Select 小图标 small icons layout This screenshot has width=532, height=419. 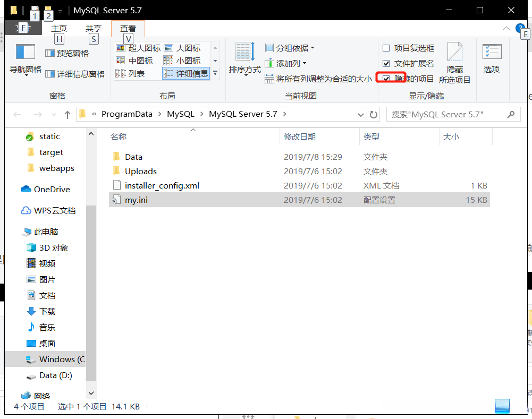point(182,61)
